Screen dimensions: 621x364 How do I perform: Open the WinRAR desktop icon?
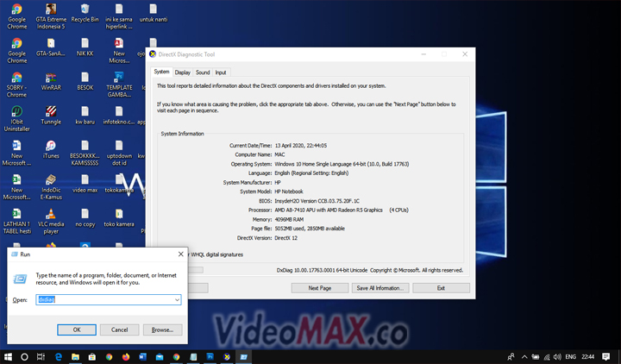(51, 82)
